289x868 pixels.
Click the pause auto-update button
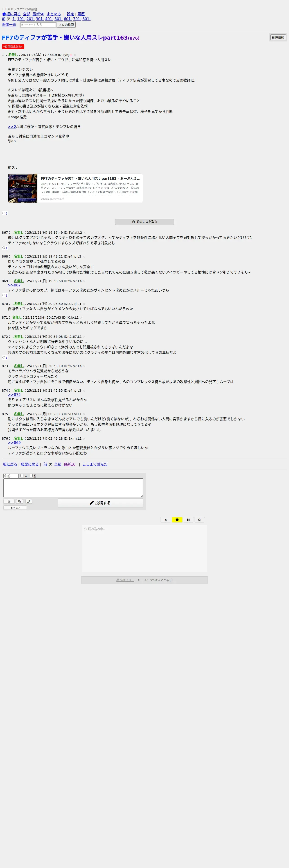pyautogui.click(x=188, y=520)
